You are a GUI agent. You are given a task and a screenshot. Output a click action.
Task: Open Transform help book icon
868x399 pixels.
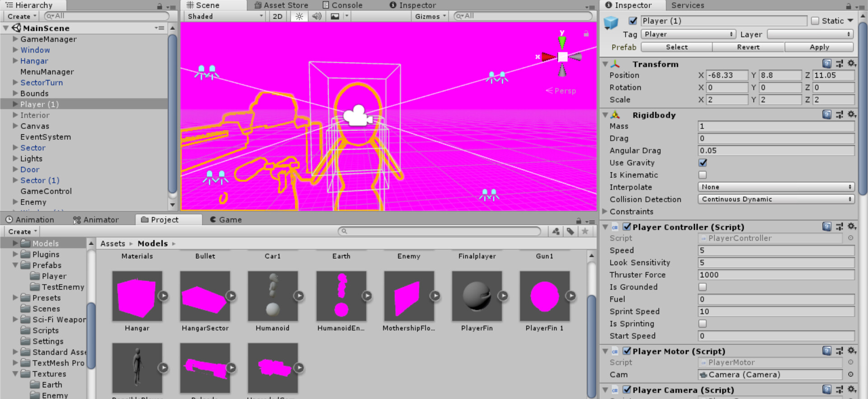click(826, 64)
